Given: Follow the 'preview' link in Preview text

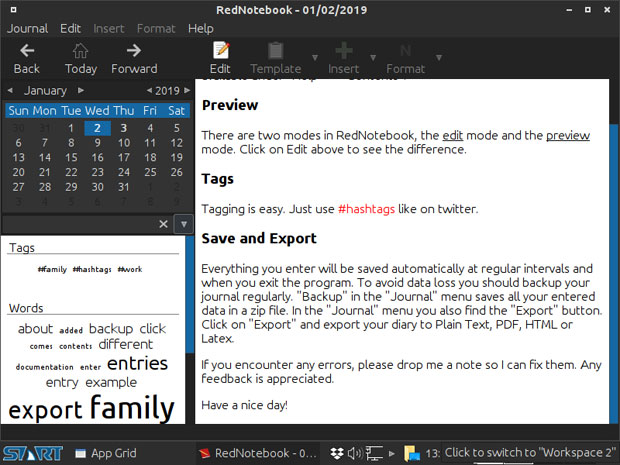Looking at the screenshot, I should click(568, 136).
